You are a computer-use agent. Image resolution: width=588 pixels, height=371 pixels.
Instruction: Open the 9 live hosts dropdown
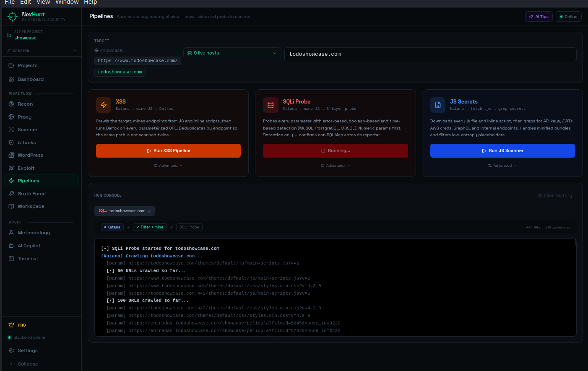point(232,53)
